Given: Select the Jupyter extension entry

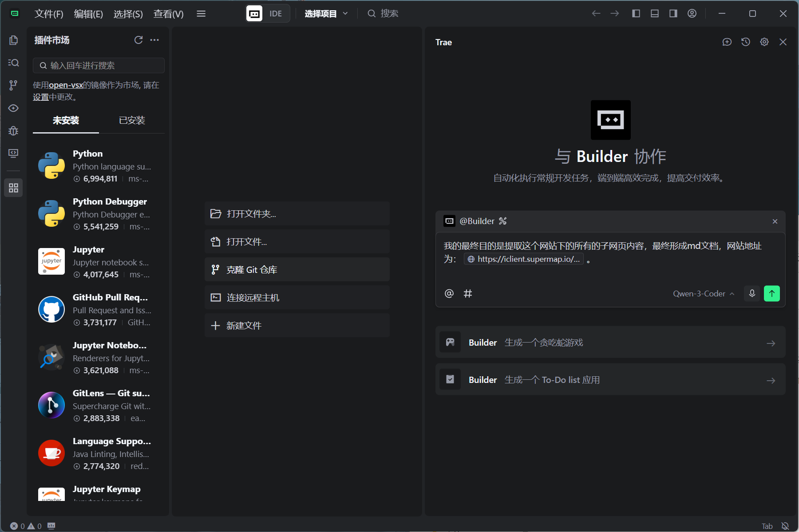Looking at the screenshot, I should pos(99,262).
